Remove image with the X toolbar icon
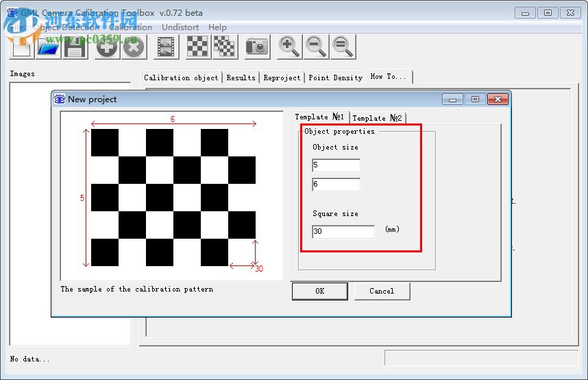The width and height of the screenshot is (588, 380). [134, 47]
